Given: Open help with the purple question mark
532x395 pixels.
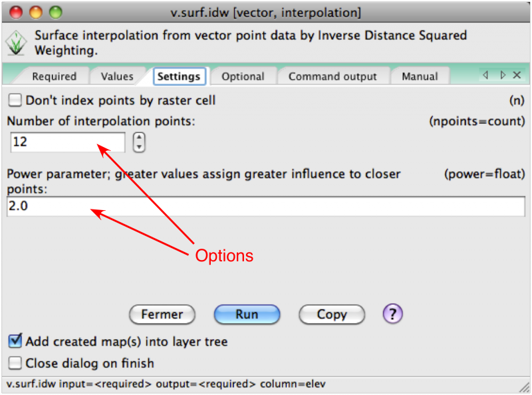Looking at the screenshot, I should click(x=393, y=314).
